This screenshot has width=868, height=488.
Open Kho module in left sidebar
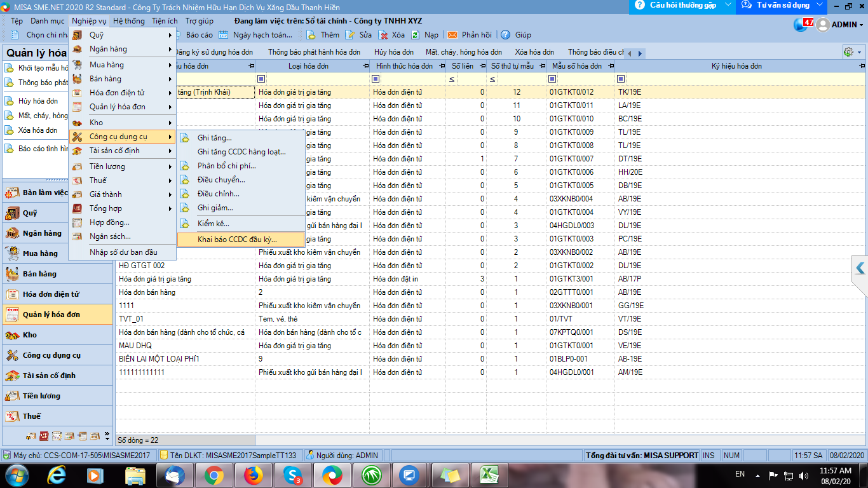[57, 335]
